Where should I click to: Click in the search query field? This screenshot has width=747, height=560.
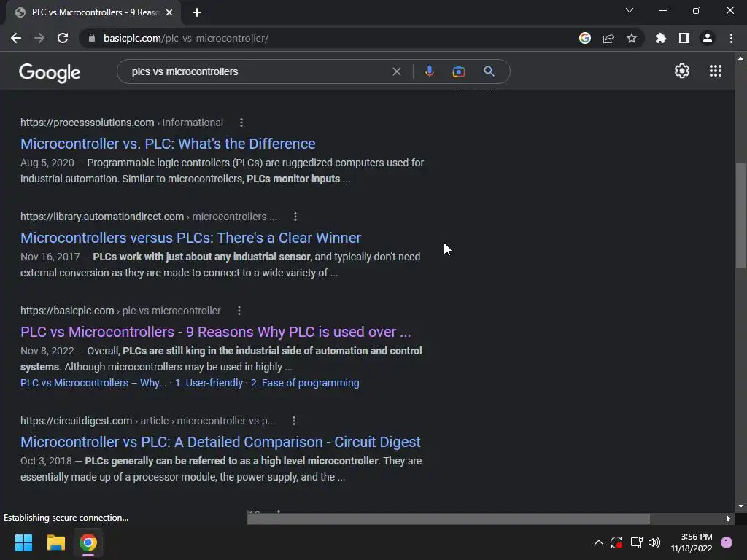coord(258,71)
